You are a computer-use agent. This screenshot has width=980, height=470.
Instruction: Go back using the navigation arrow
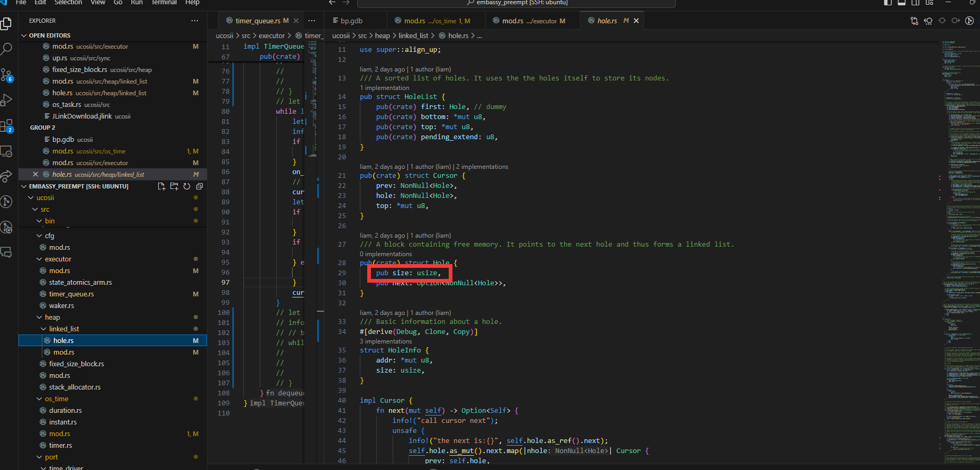(332, 3)
